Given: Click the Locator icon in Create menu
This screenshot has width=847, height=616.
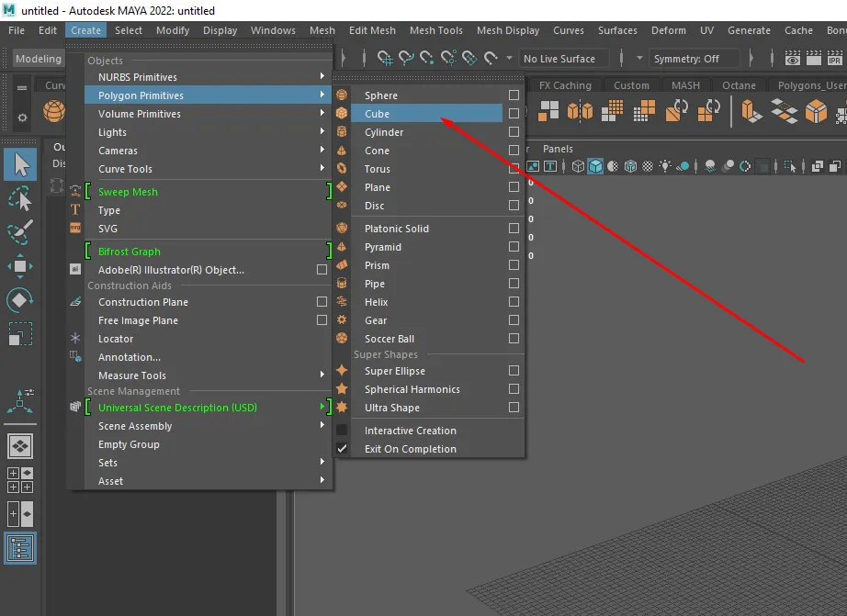Looking at the screenshot, I should click(75, 339).
